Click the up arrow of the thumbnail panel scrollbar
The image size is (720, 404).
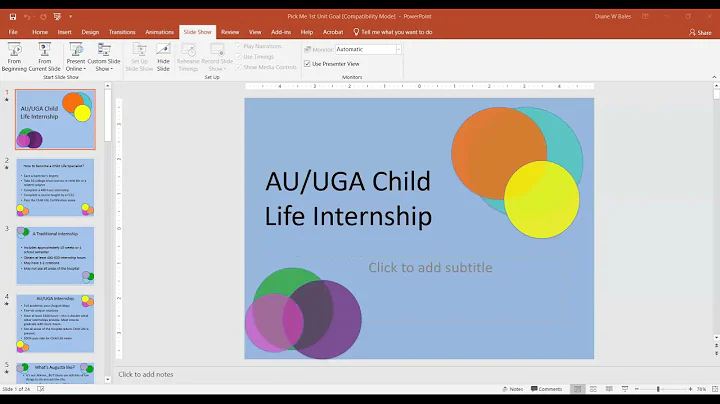(107, 85)
